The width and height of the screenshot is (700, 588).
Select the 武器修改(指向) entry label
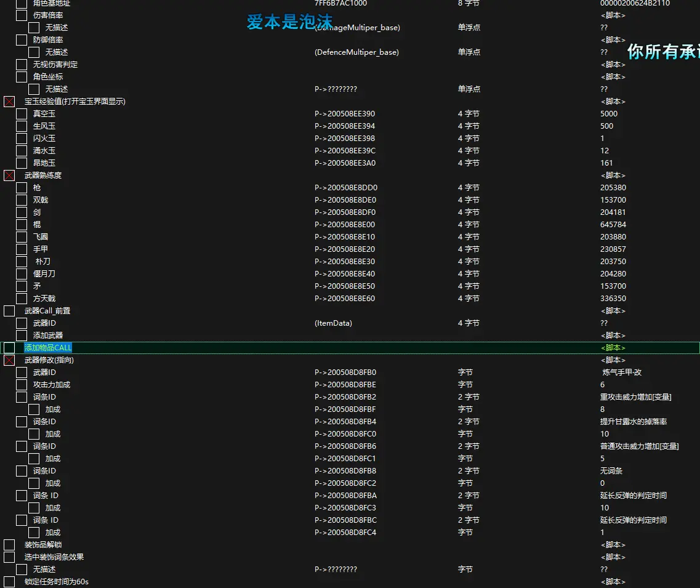[49, 360]
